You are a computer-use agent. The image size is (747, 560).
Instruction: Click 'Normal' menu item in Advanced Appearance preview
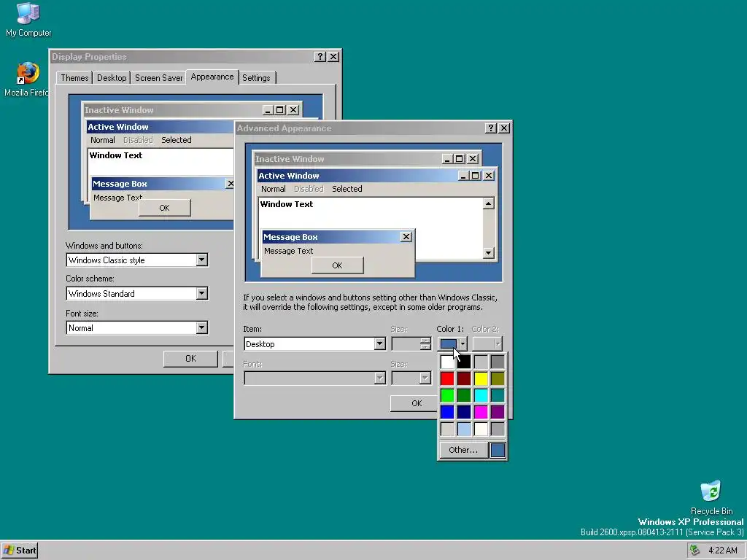pos(273,189)
